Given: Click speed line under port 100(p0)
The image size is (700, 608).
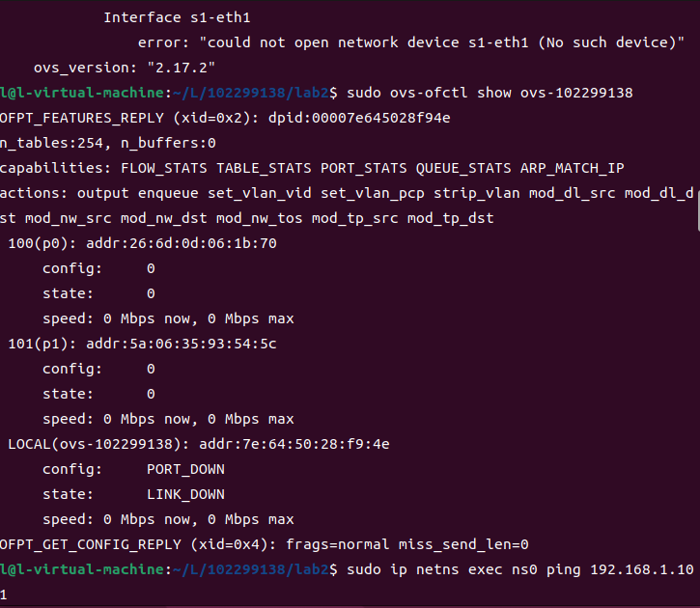Looking at the screenshot, I should coord(168,318).
